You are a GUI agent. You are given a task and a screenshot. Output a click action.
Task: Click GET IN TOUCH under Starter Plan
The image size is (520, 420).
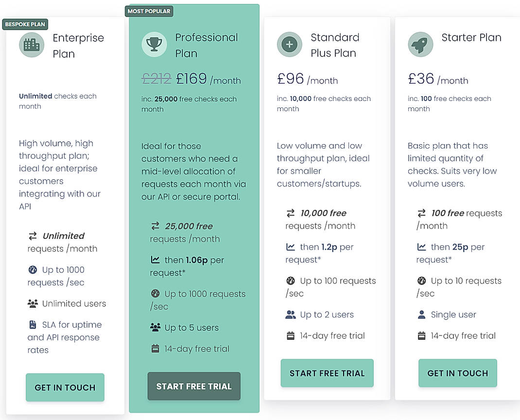point(457,373)
